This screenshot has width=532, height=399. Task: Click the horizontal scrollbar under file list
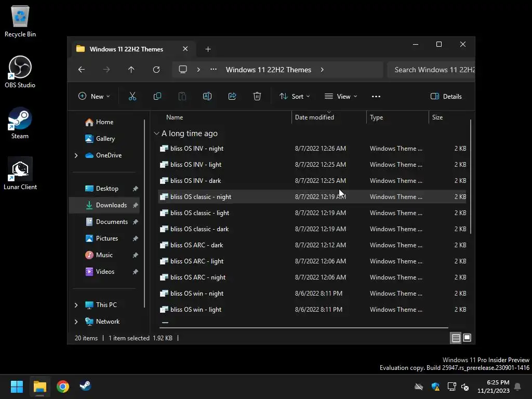tap(303, 328)
